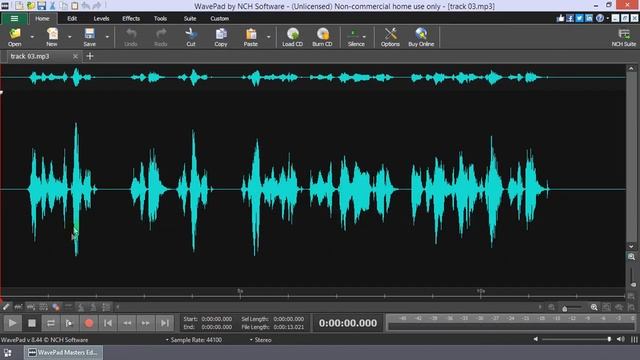Screen dimensions: 640x360
Task: Click the cut icon in the title bar
Action: click(x=52, y=6)
